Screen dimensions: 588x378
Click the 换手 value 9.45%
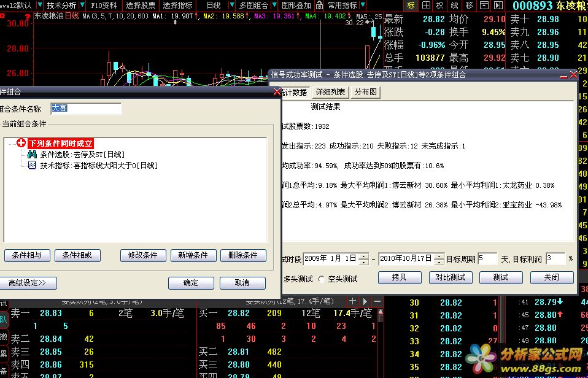coord(493,33)
